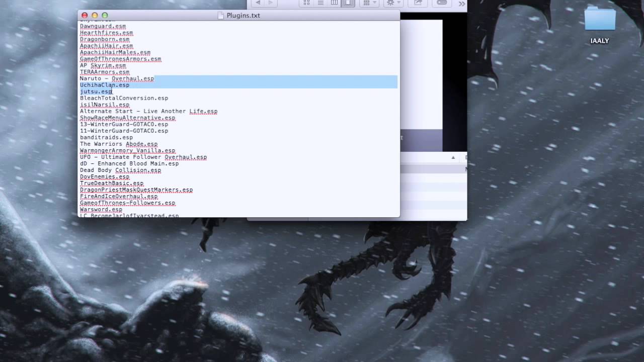The width and height of the screenshot is (644, 362).
Task: Click the line The Warriors Abode.esp
Action: (118, 144)
